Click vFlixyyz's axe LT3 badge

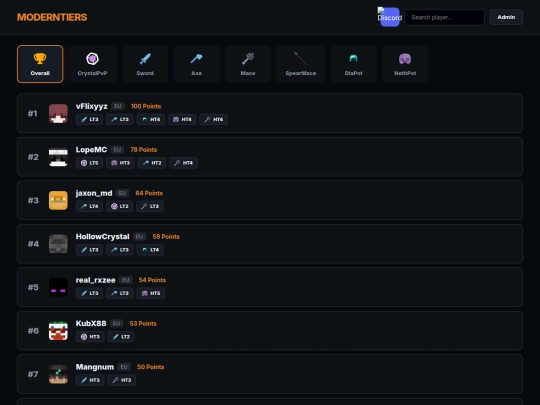tap(120, 120)
